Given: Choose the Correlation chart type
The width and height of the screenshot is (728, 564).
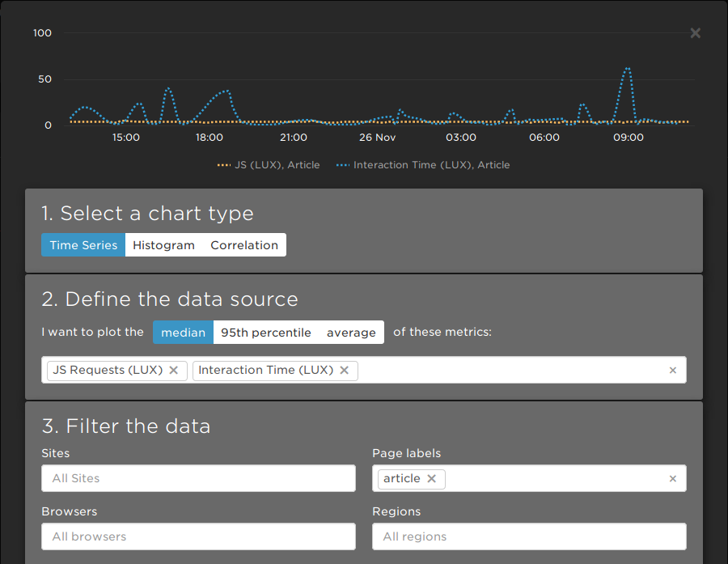Looking at the screenshot, I should coord(244,245).
